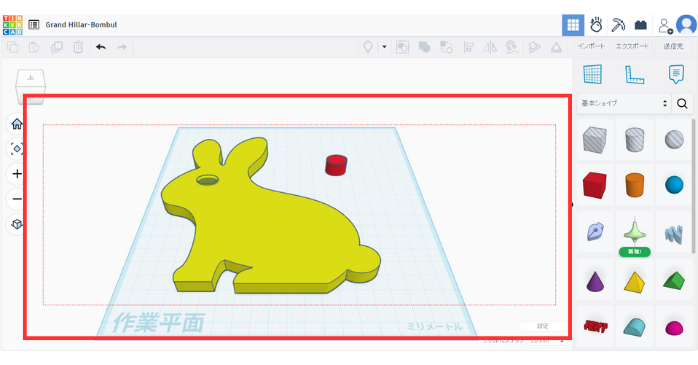Click the view cube top face
The height and width of the screenshot is (365, 698).
coord(30,78)
